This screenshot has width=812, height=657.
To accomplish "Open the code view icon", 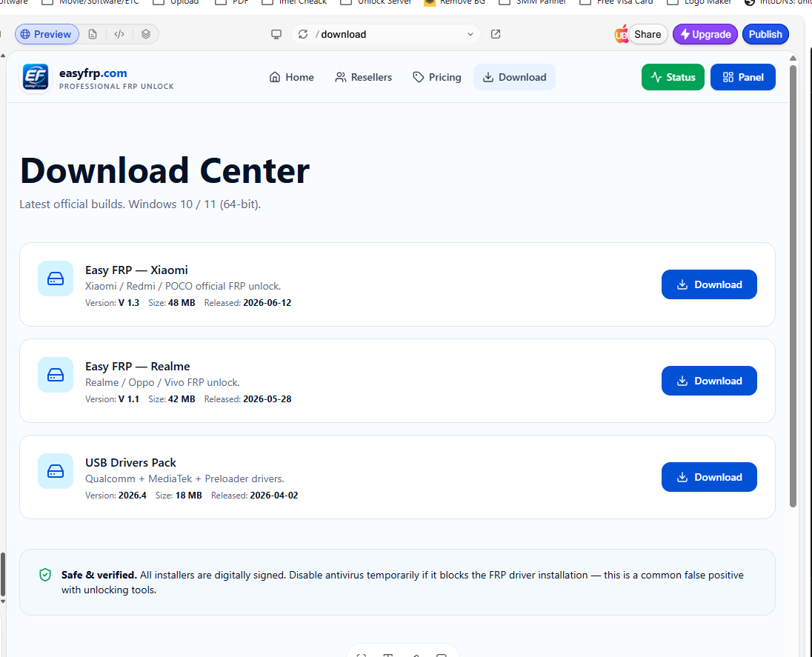I will click(x=119, y=34).
